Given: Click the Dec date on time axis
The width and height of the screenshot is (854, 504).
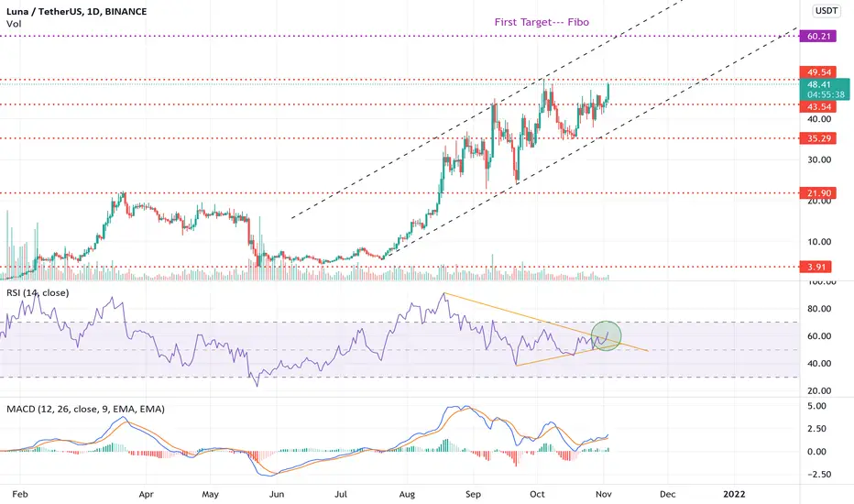Looking at the screenshot, I should 668,494.
